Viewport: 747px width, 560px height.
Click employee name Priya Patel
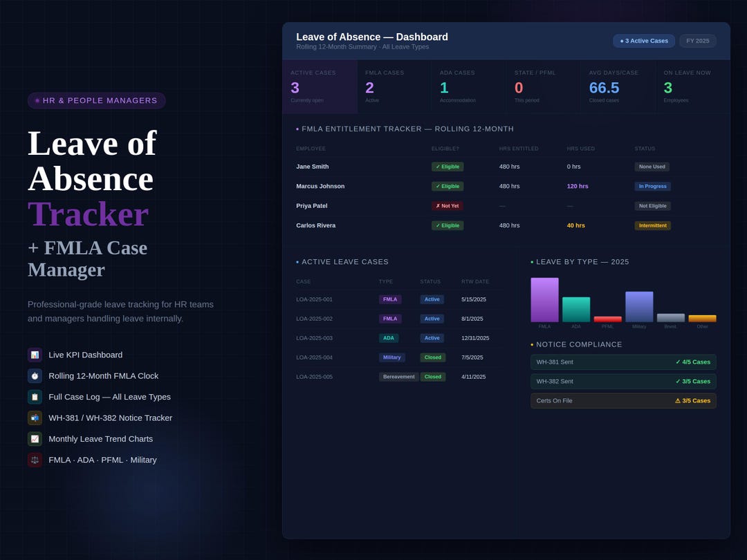coord(311,206)
